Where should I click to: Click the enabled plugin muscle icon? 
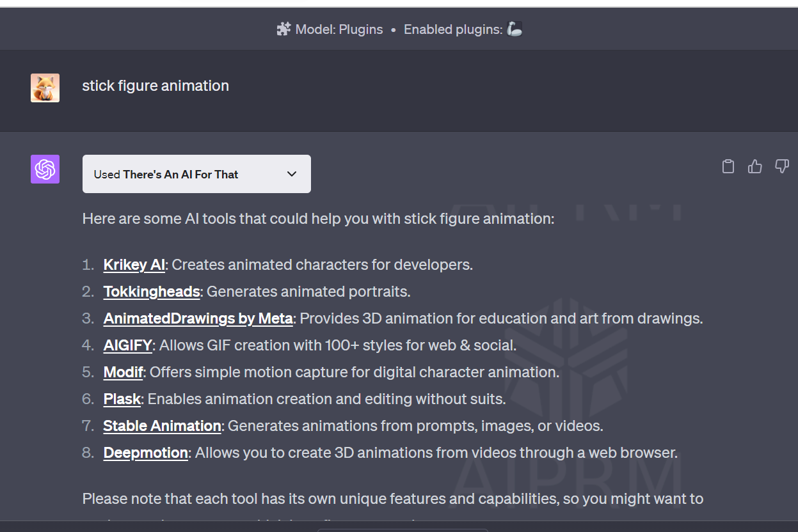[x=515, y=29]
